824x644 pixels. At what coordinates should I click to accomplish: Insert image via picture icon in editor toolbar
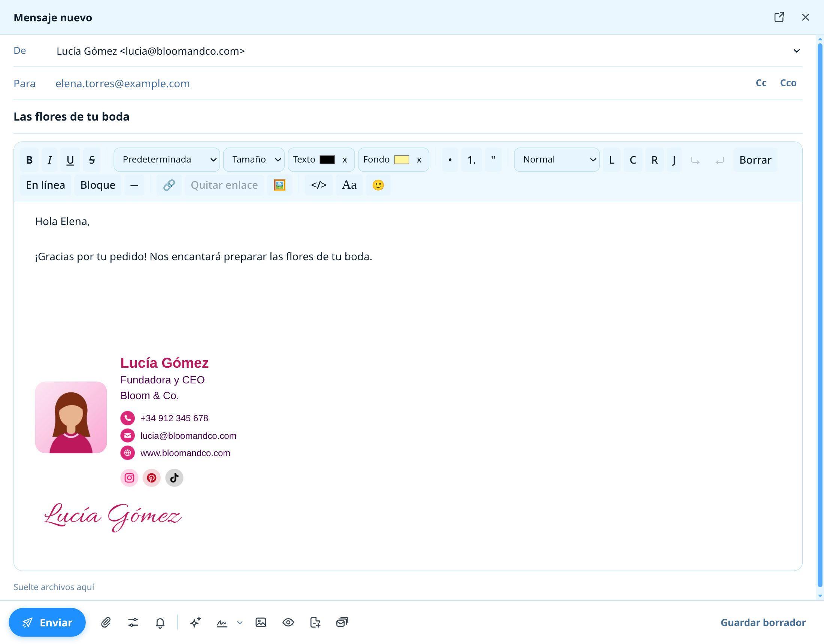click(x=279, y=185)
